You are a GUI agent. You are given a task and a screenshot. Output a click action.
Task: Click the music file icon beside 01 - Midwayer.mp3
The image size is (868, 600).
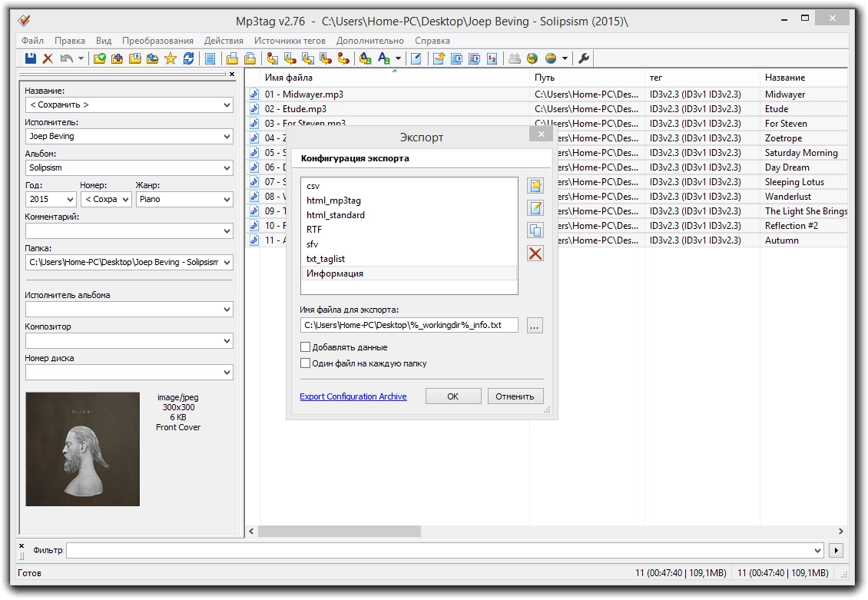254,94
